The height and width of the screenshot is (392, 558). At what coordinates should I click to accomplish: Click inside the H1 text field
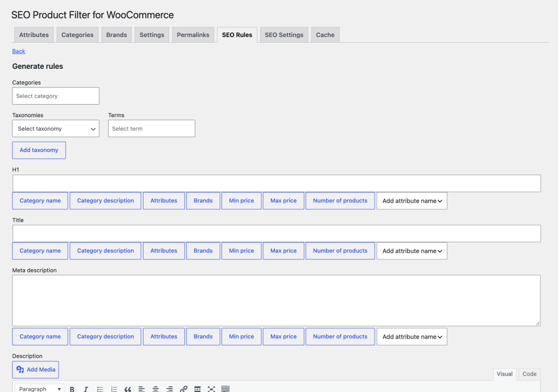click(x=277, y=184)
